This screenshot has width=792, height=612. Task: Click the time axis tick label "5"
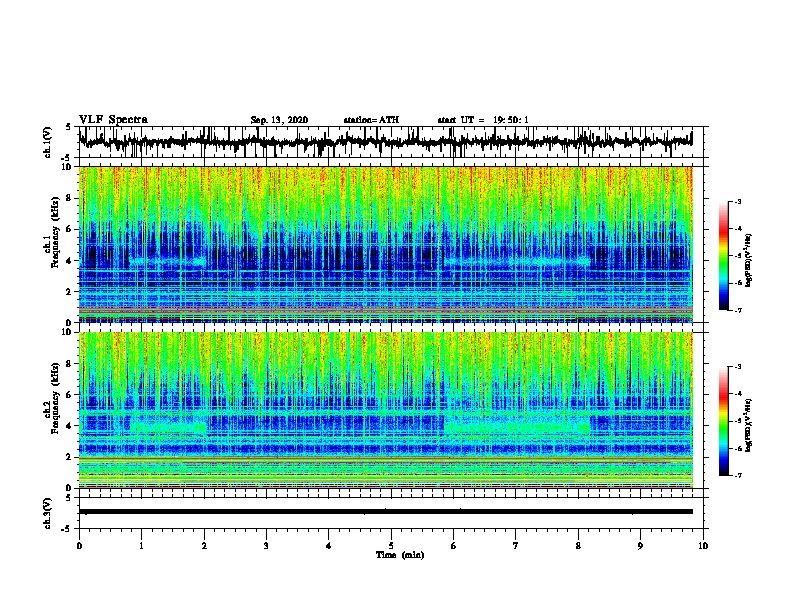pyautogui.click(x=391, y=546)
